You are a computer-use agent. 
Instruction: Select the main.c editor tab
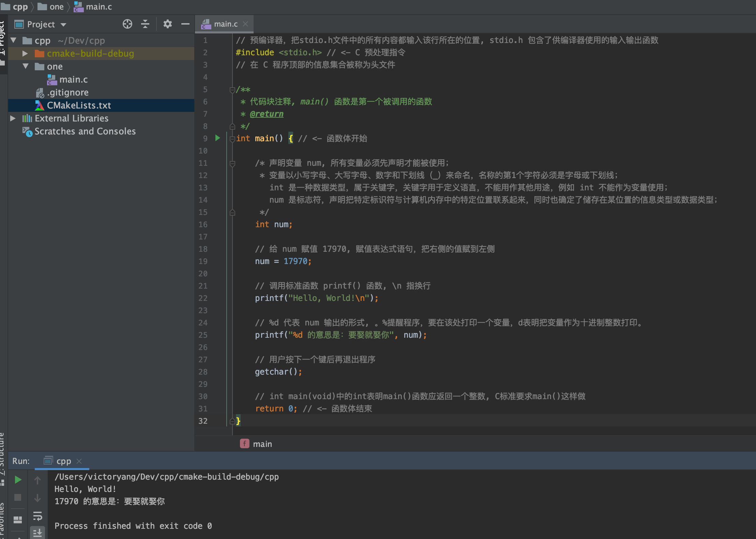click(225, 24)
